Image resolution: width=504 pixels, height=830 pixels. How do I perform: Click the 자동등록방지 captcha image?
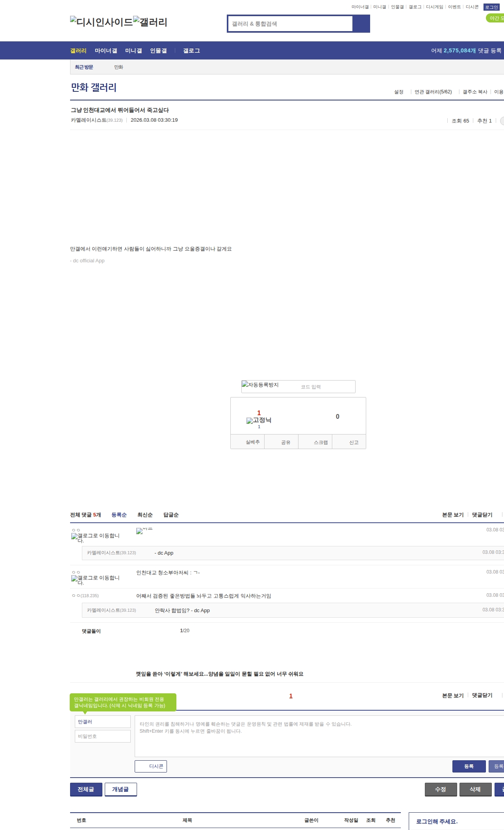click(260, 385)
